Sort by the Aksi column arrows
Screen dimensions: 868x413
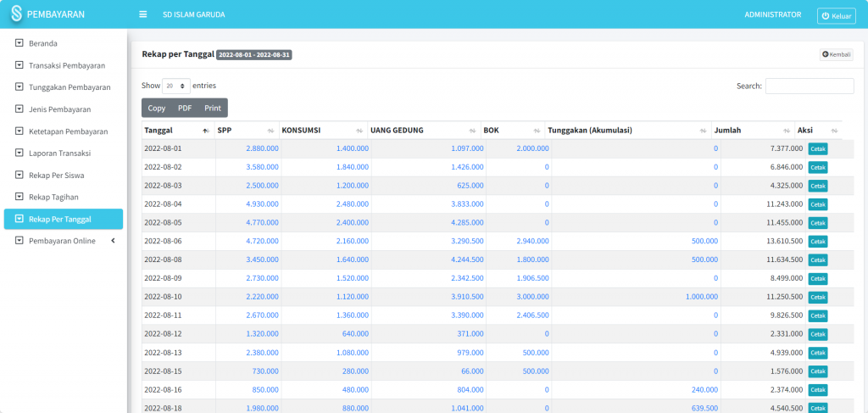tap(834, 131)
